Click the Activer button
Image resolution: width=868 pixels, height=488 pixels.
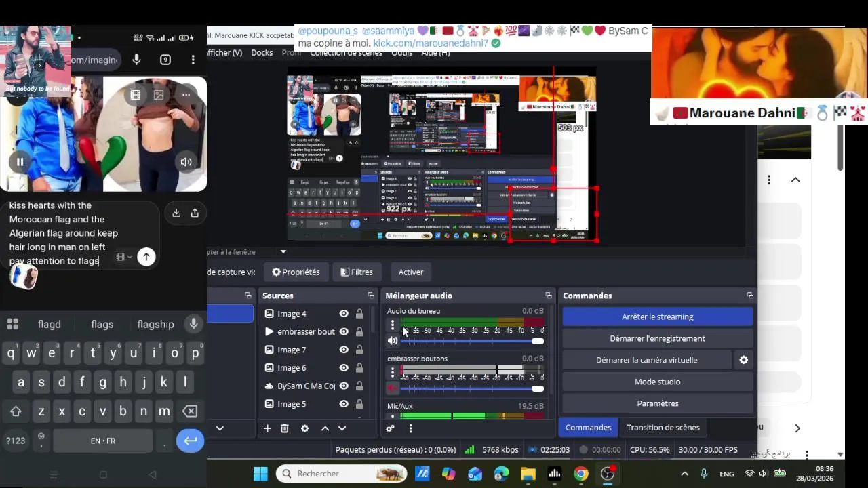411,272
